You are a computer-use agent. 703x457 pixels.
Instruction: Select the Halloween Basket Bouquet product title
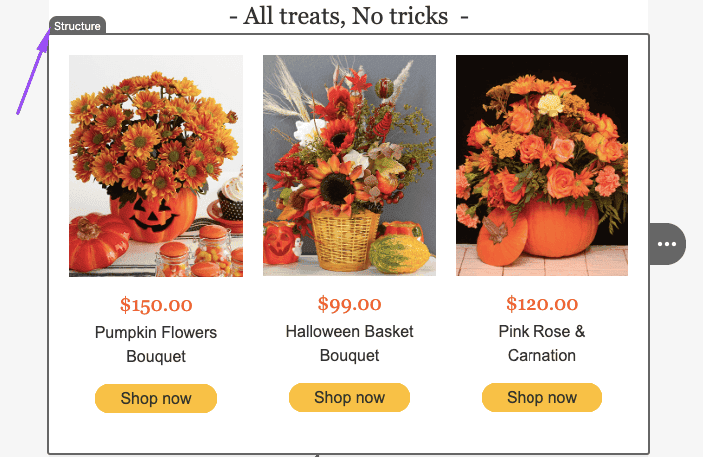(349, 343)
